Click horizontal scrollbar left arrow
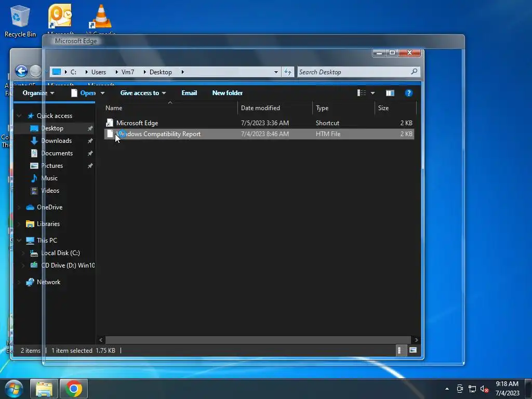The image size is (532, 399). pos(101,340)
